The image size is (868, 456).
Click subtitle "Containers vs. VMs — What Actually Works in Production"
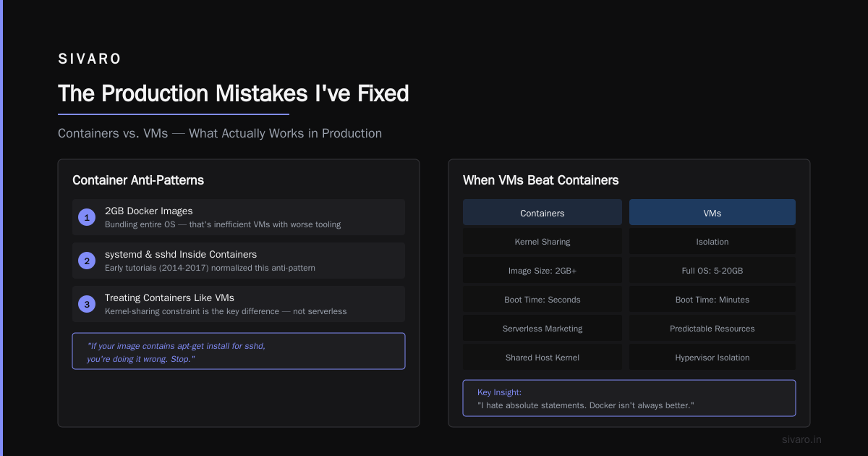pyautogui.click(x=220, y=133)
